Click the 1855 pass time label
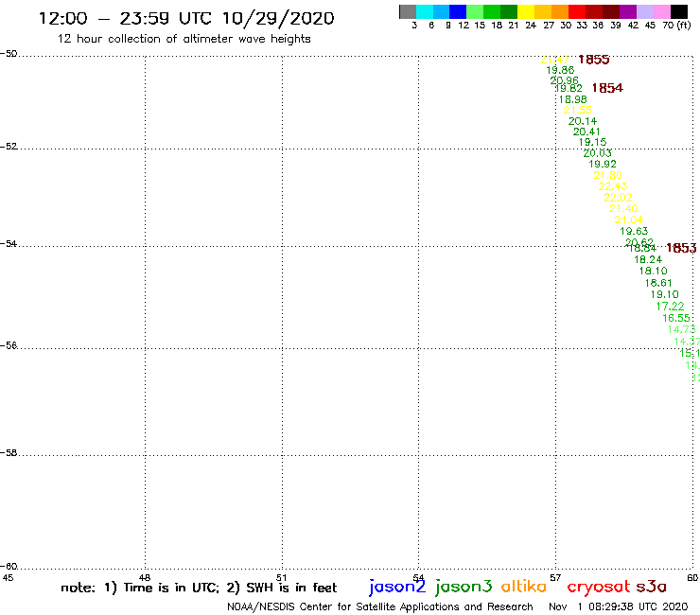 [594, 60]
